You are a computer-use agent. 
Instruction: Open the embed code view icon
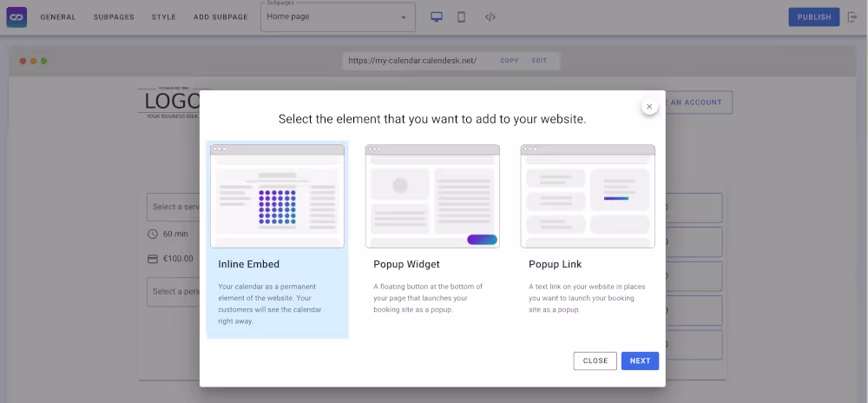click(490, 17)
